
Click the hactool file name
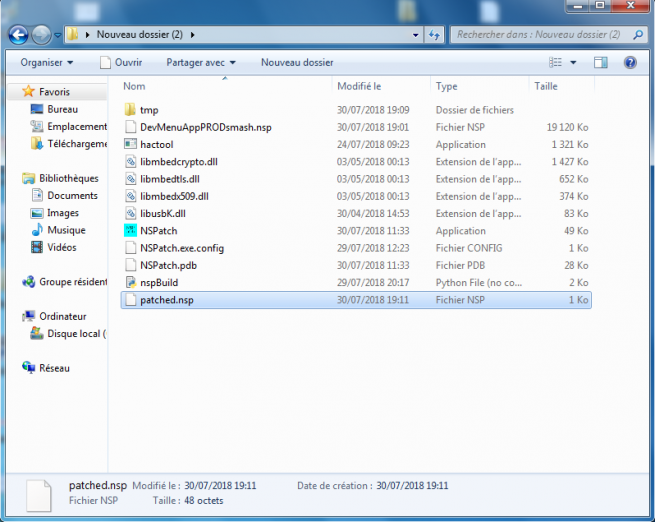pos(157,144)
